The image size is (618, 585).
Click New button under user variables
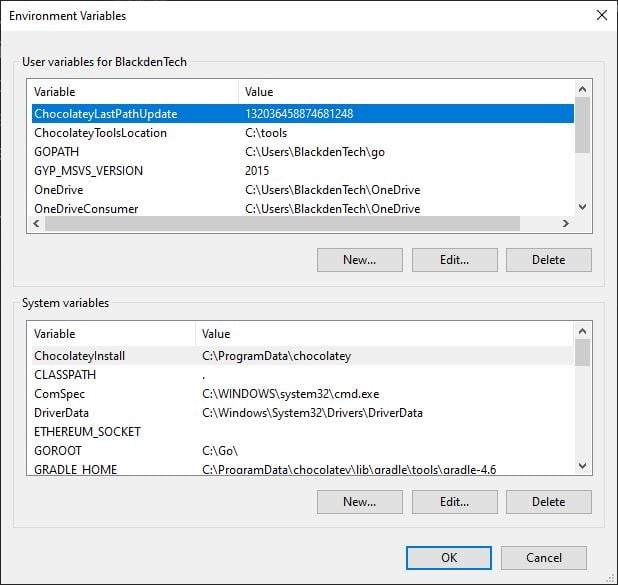point(359,260)
